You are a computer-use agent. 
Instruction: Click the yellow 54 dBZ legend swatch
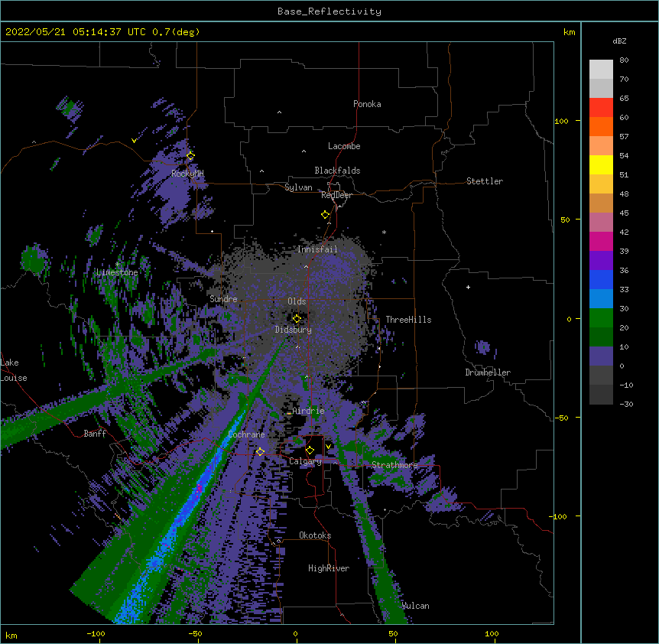(x=601, y=164)
